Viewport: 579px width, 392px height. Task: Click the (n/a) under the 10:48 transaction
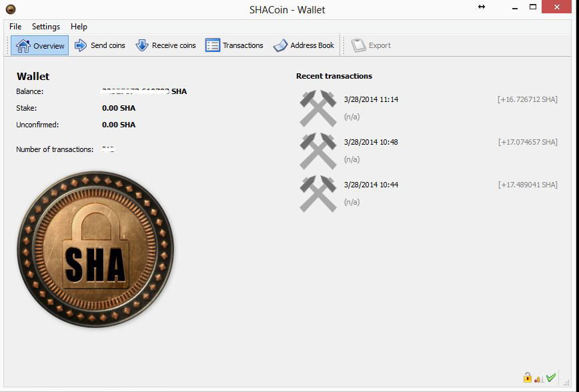(x=352, y=159)
